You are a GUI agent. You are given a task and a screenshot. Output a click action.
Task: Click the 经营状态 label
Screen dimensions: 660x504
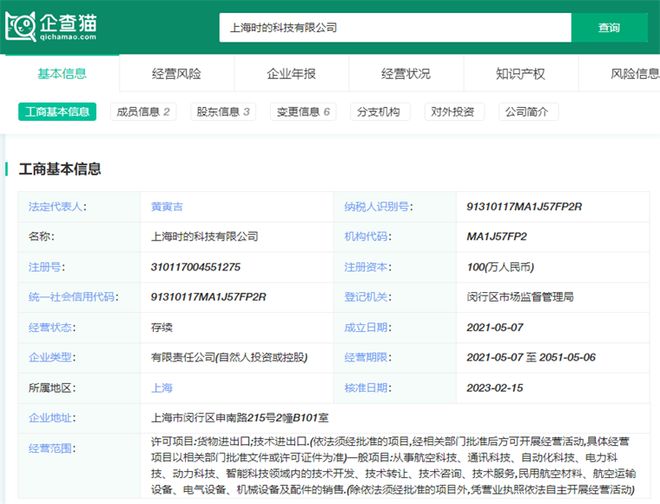tap(52, 327)
